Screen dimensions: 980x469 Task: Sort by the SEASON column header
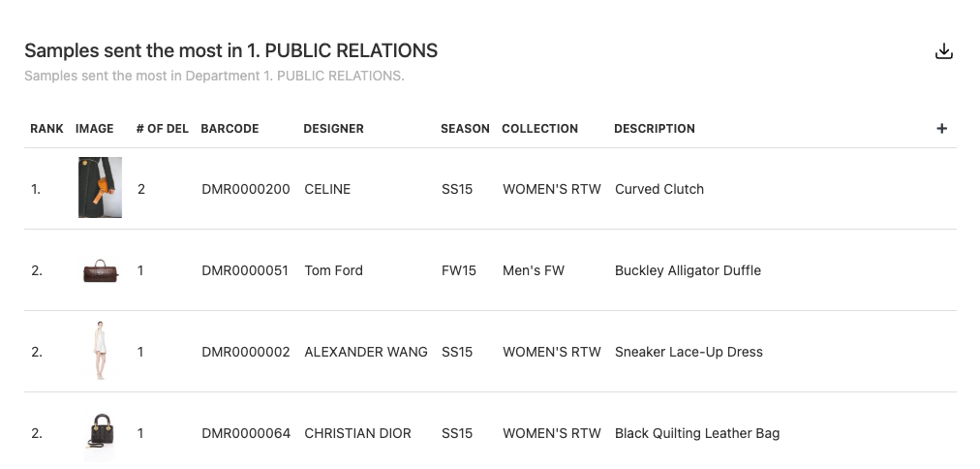click(465, 129)
